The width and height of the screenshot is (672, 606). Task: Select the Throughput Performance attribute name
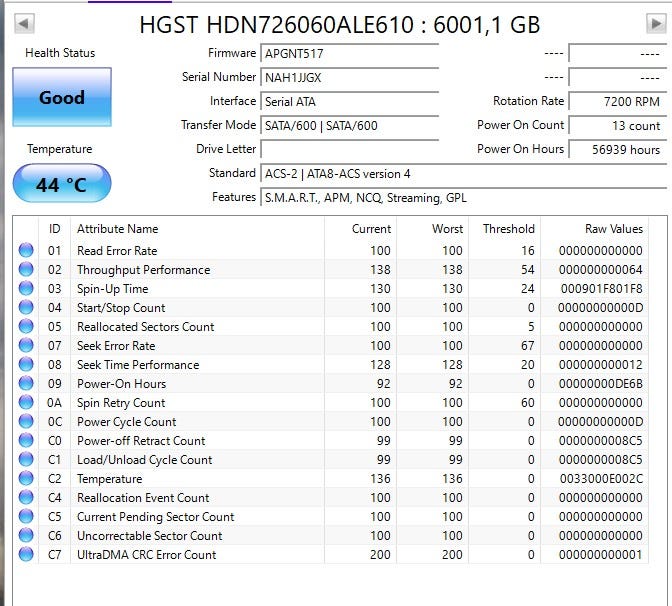[144, 270]
